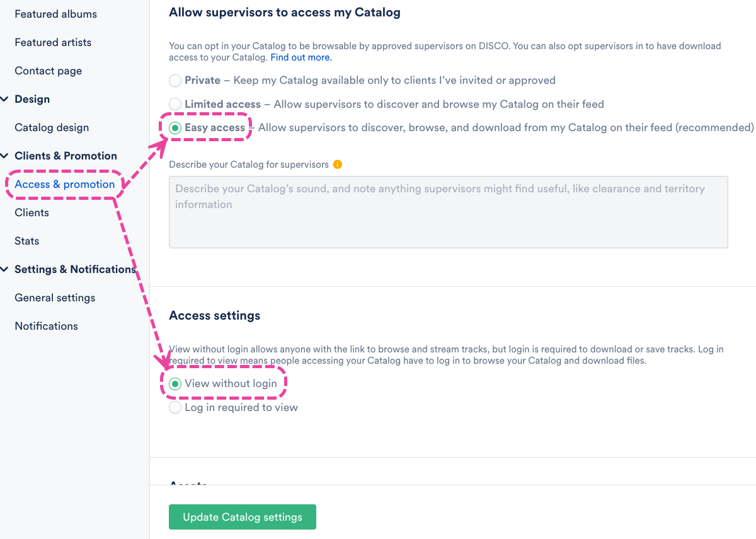The image size is (756, 539).
Task: Select the Easy access radio button
Action: pyautogui.click(x=175, y=128)
